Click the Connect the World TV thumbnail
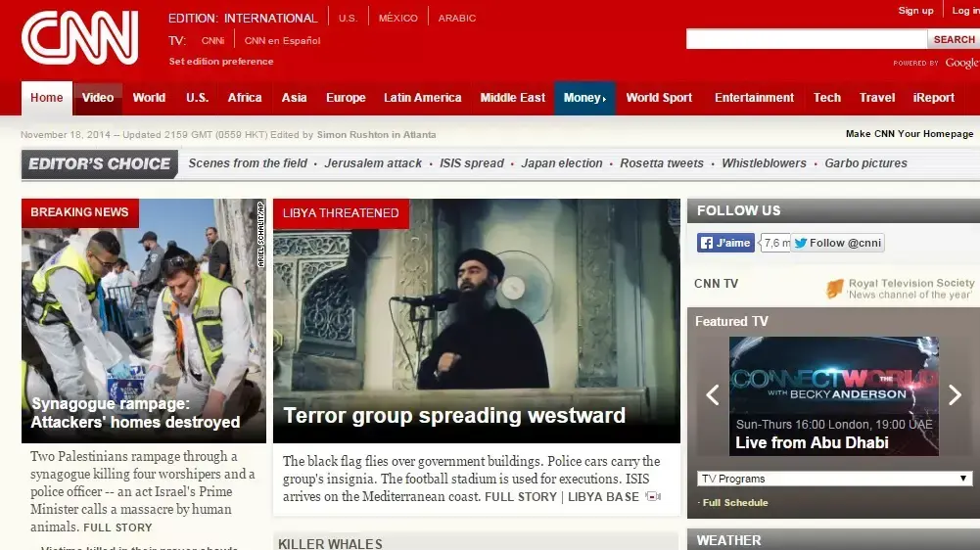 [834, 396]
